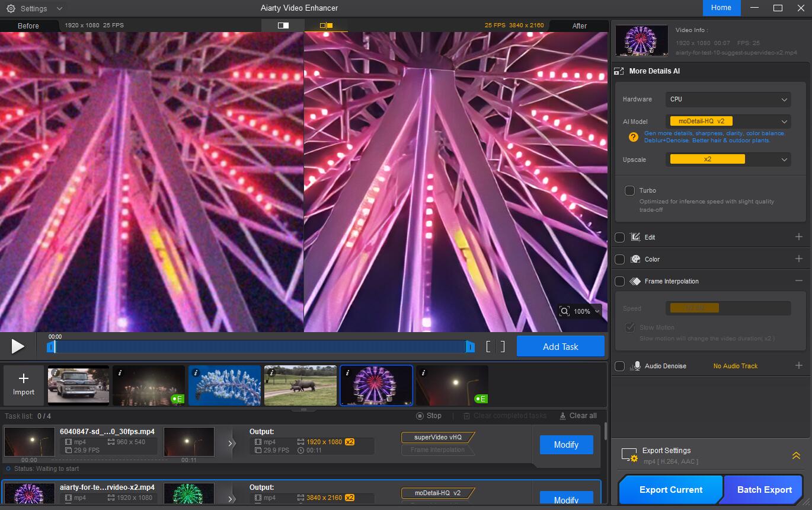
Task: Click the Add Task button
Action: (560, 346)
